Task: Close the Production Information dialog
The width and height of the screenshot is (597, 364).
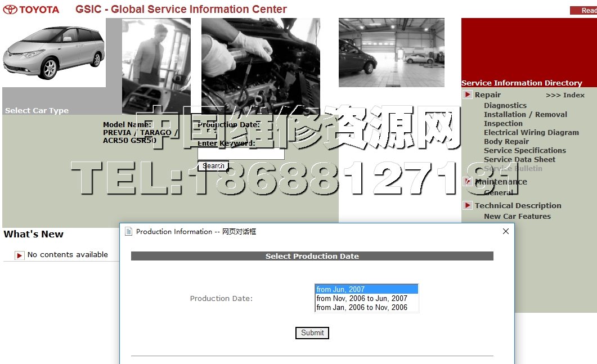Action: (x=506, y=231)
